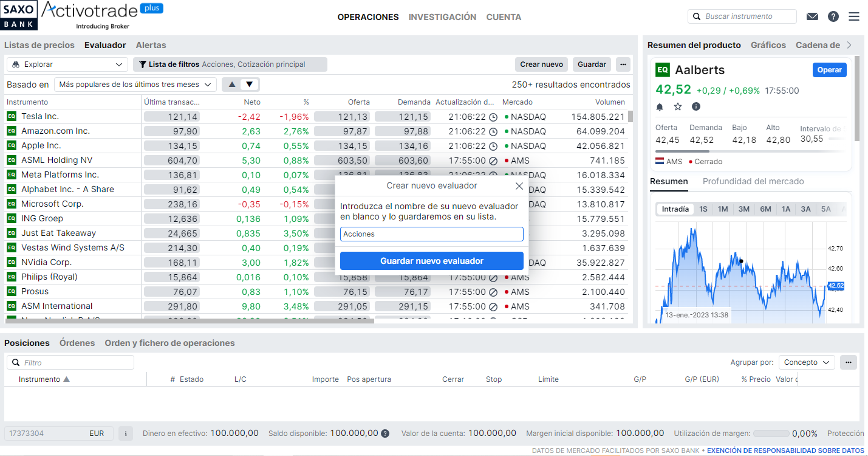Sort descending with the down triangle toggle
Screen dimensions: 868x456
coord(250,85)
